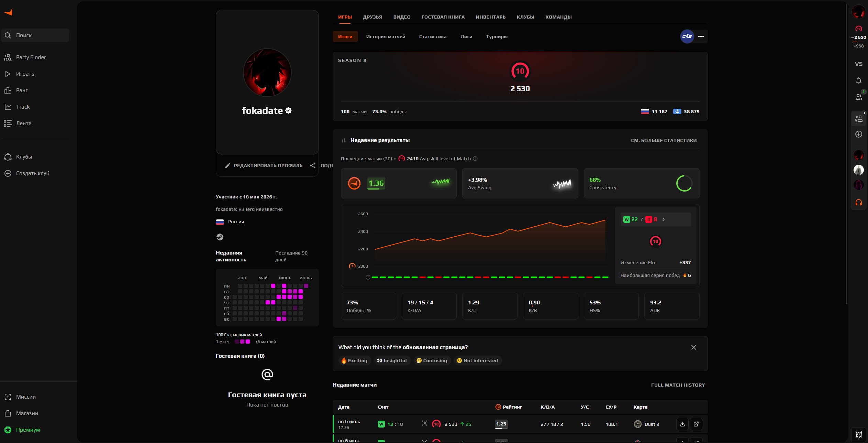Open notifications bell in right bar
868x443 pixels.
(858, 80)
